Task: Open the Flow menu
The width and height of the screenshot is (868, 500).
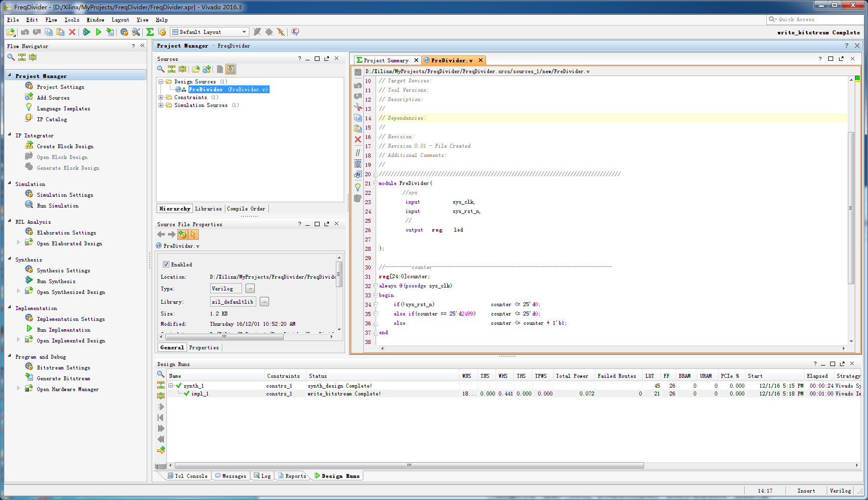Action: click(x=51, y=20)
